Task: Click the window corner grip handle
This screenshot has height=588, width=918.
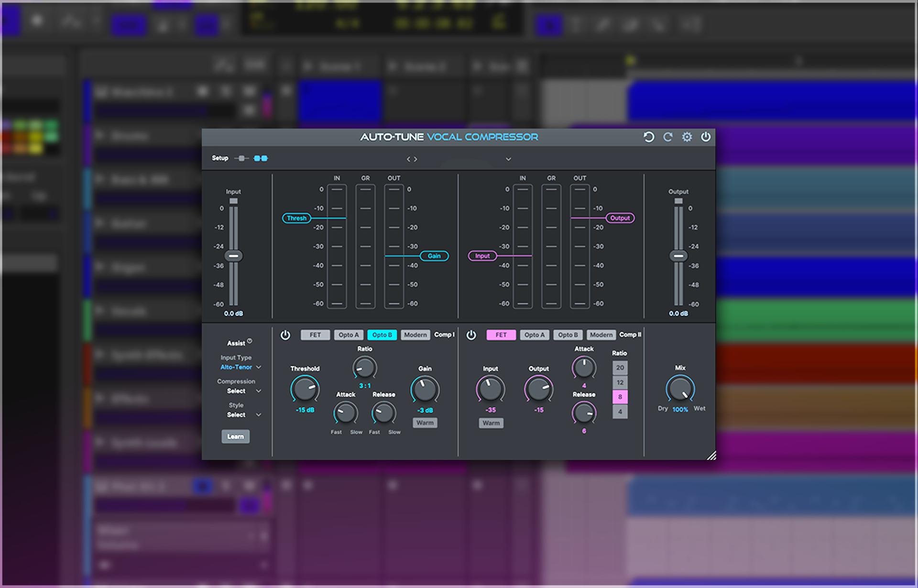Action: click(711, 456)
